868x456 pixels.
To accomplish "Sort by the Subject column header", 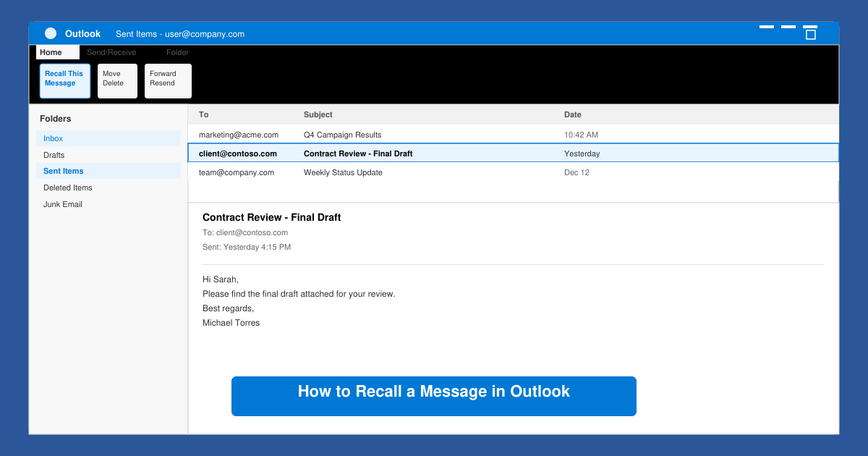I will click(318, 114).
